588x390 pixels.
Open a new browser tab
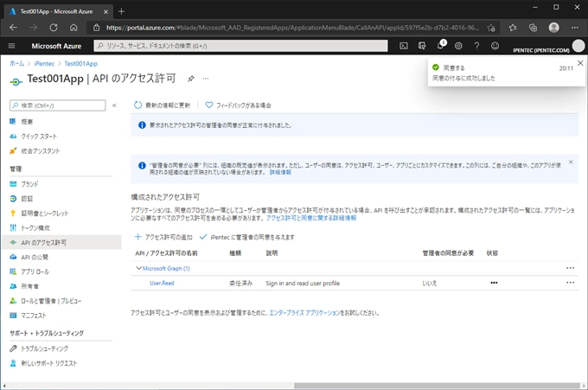tap(121, 11)
